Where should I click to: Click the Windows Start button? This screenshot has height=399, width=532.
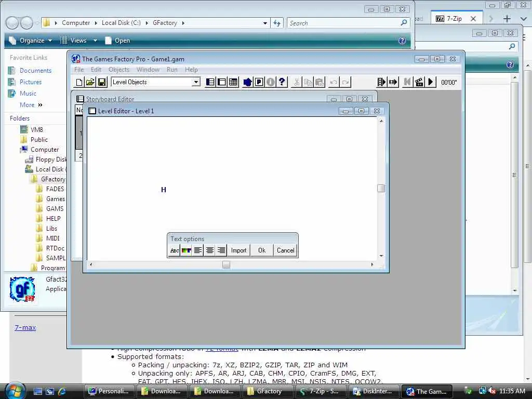tap(15, 391)
